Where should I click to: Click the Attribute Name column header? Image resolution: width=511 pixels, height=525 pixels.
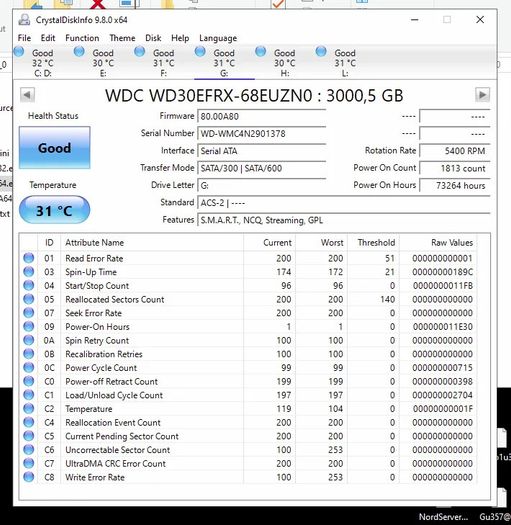tap(152, 242)
